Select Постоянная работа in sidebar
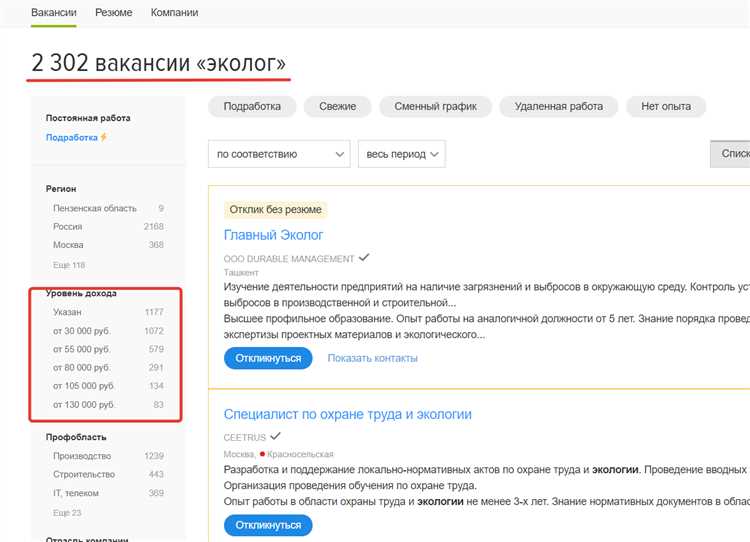The width and height of the screenshot is (750, 542). 88,118
